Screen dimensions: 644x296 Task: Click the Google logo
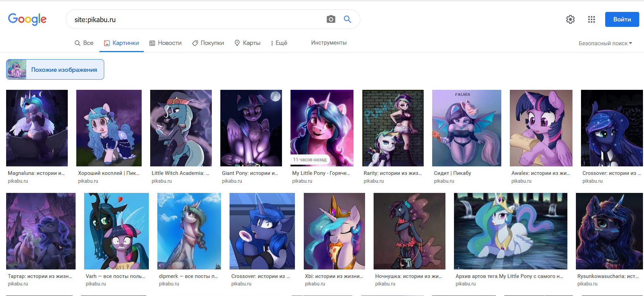27,19
